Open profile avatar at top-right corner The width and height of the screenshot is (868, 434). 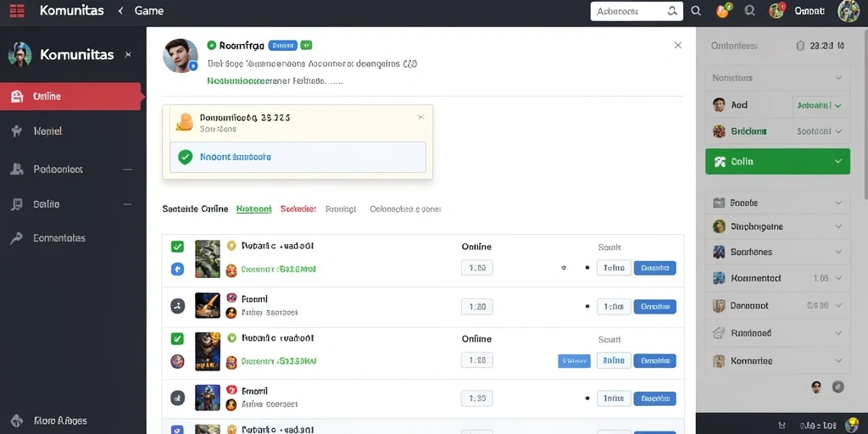pyautogui.click(x=848, y=11)
